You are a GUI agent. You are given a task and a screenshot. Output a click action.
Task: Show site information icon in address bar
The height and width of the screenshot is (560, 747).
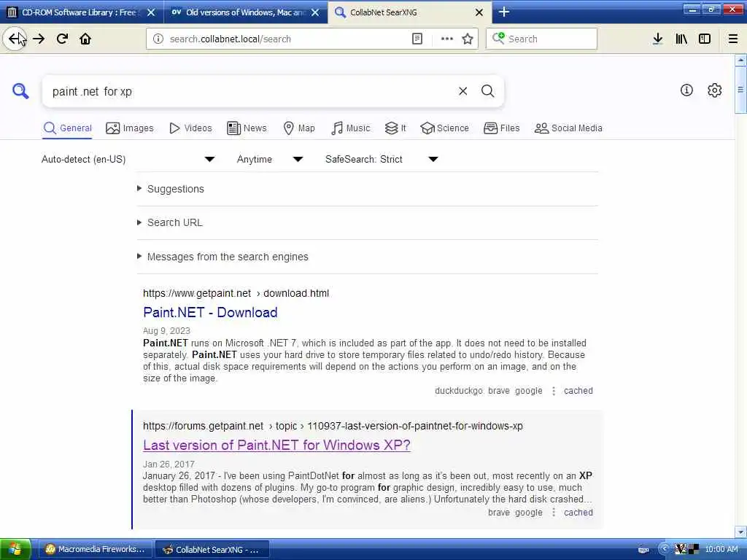click(x=158, y=39)
